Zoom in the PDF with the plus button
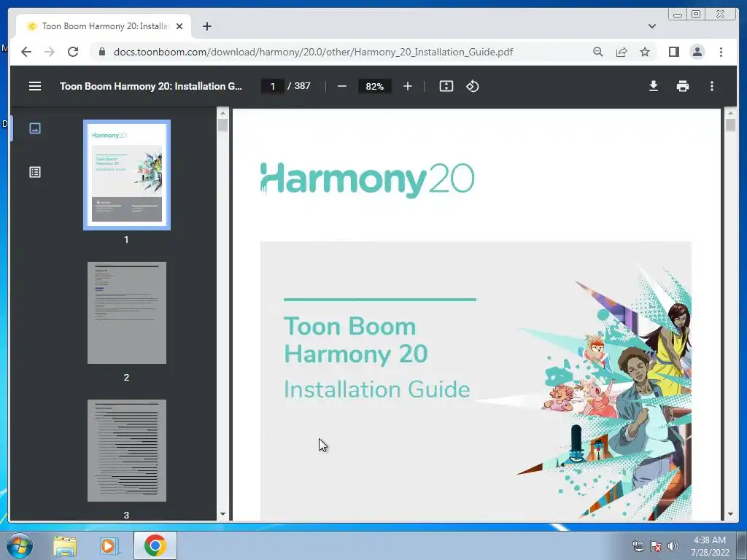747x560 pixels. pos(407,86)
